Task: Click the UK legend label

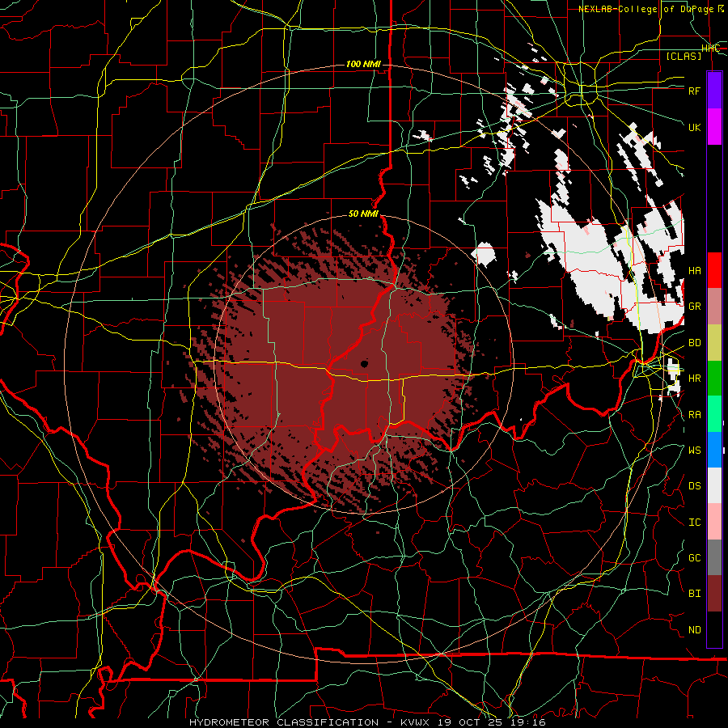Action: tap(695, 127)
